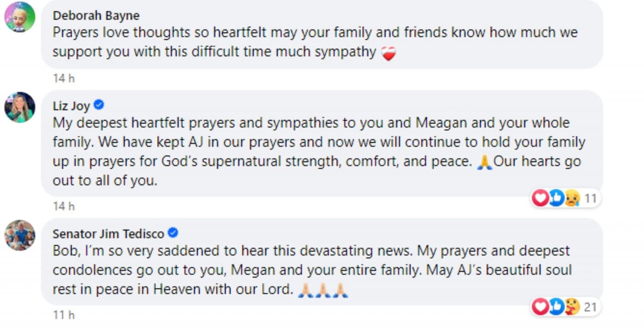Click Senator Jim Tedisco's verified badge
This screenshot has width=644, height=329.
[172, 233]
